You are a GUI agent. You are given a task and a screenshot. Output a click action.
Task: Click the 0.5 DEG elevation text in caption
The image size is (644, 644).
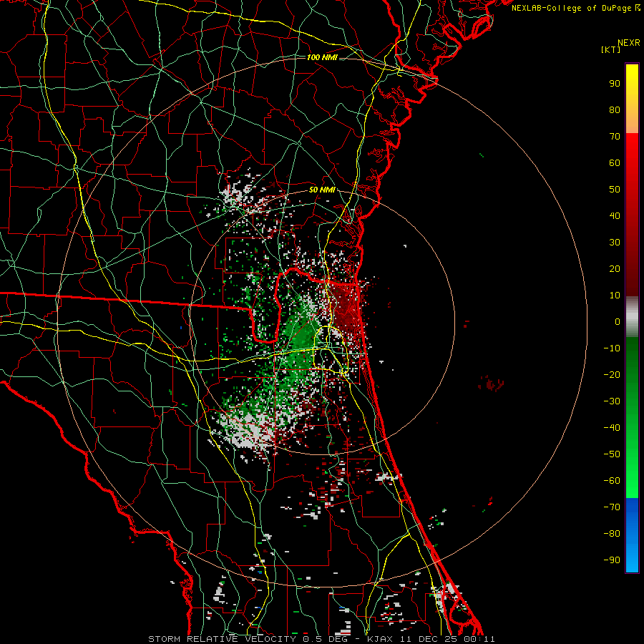[326, 639]
